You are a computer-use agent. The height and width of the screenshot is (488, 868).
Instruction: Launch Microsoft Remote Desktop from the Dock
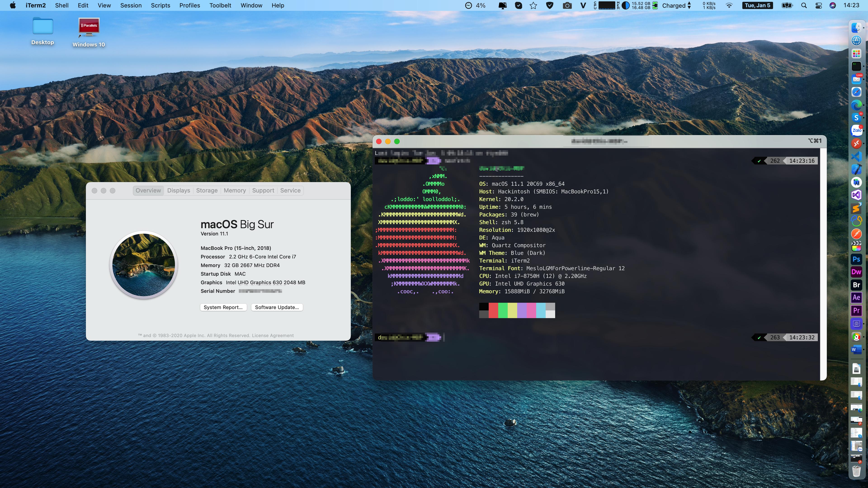point(856,144)
